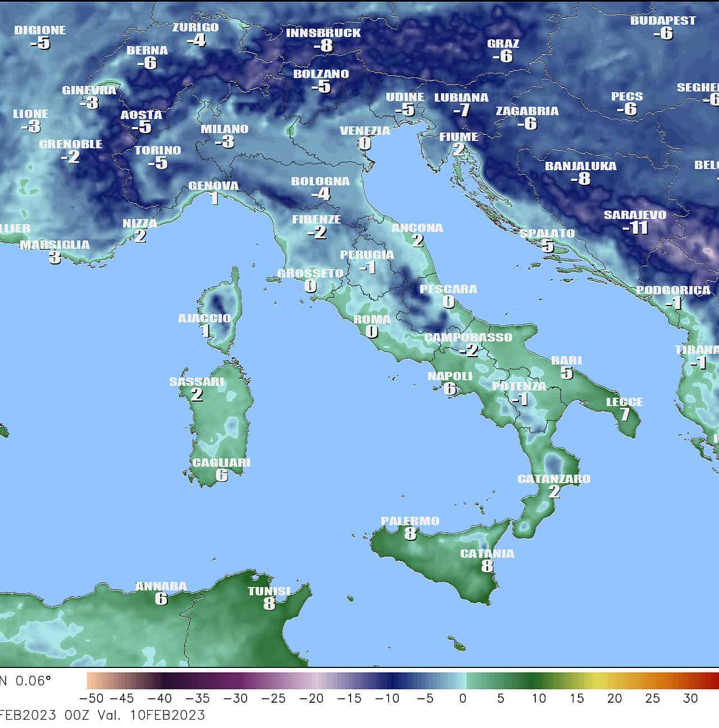Click the AJACCIO label on Corsica

[x=204, y=318]
